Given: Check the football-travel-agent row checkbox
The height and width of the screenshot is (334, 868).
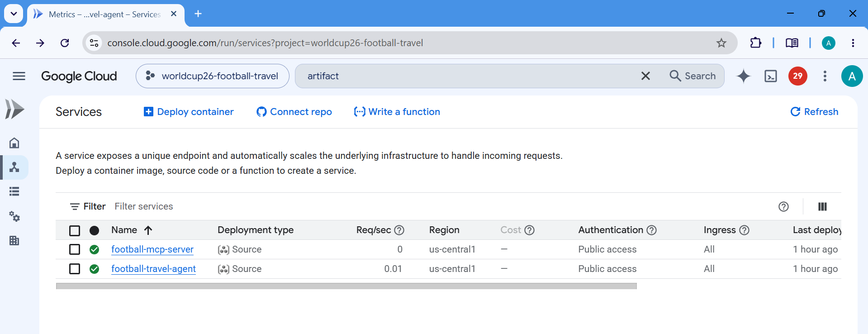Looking at the screenshot, I should 75,269.
